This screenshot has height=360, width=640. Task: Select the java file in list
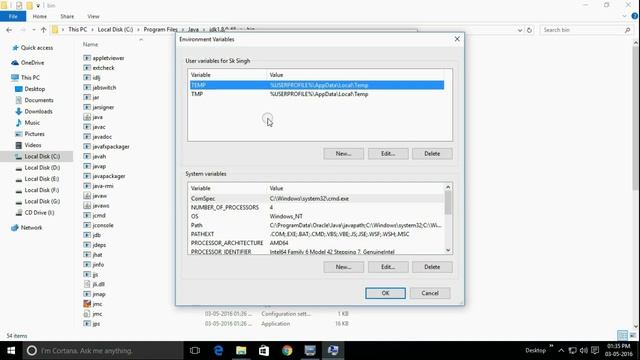(x=97, y=117)
